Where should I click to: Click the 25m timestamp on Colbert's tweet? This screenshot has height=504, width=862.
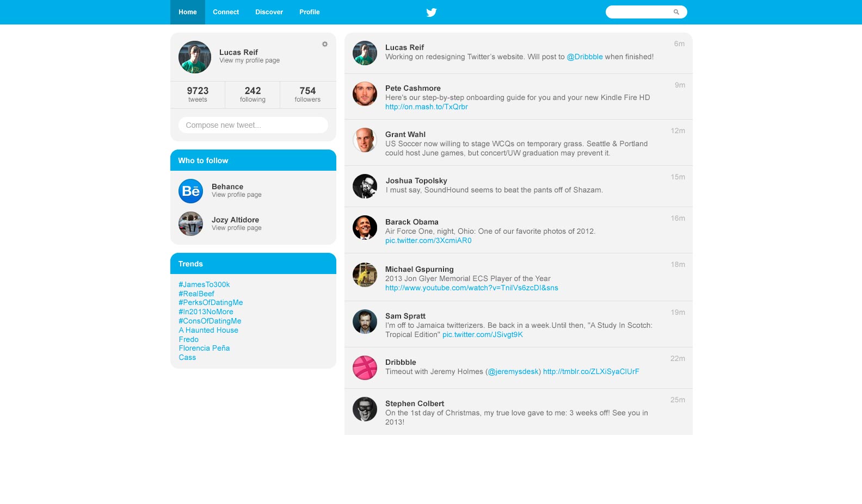[678, 400]
